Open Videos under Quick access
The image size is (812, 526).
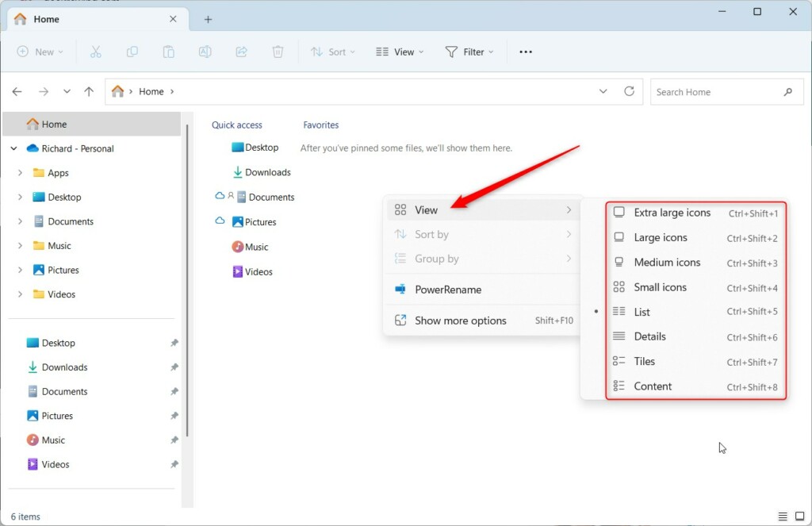coord(252,271)
